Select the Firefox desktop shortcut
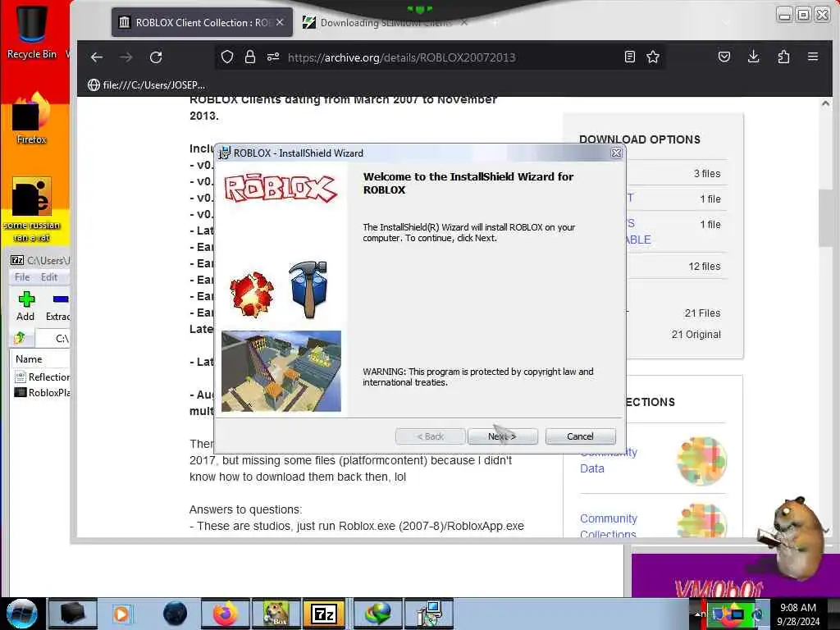840x630 pixels. pos(32,119)
